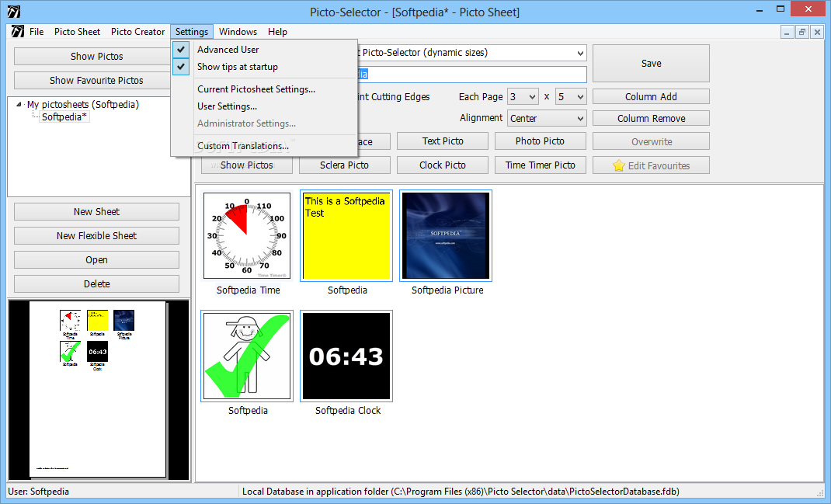Click the Save button

click(651, 64)
